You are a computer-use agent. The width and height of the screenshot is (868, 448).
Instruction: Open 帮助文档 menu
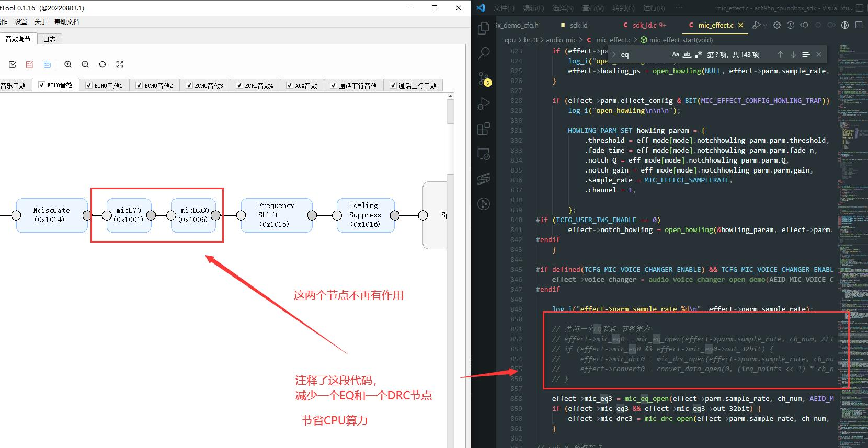[x=67, y=21]
